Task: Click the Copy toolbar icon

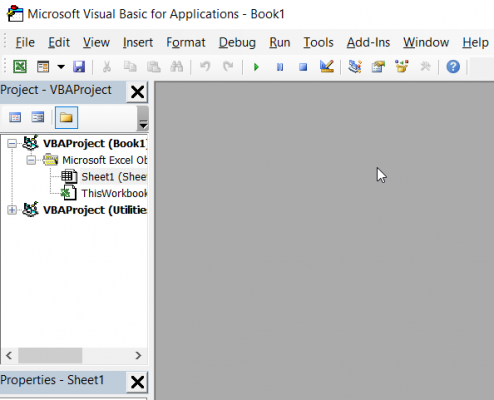Action: tap(130, 67)
